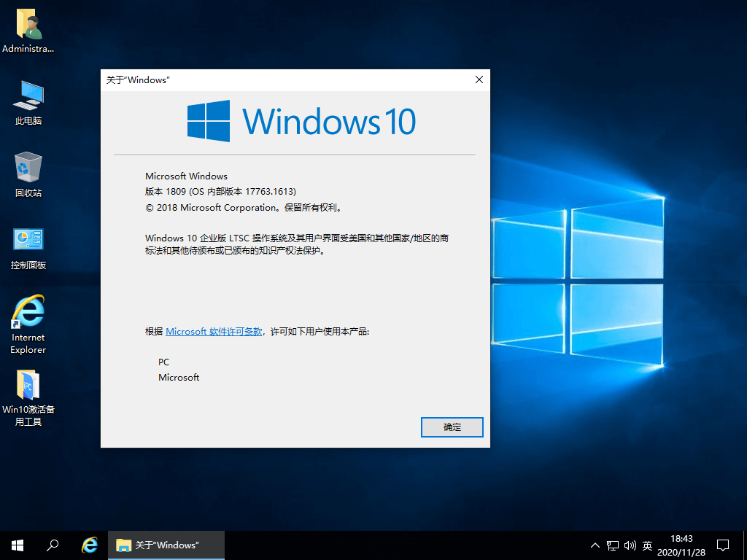Open taskbar search magnifier
Viewport: 747px width, 560px height.
point(53,545)
